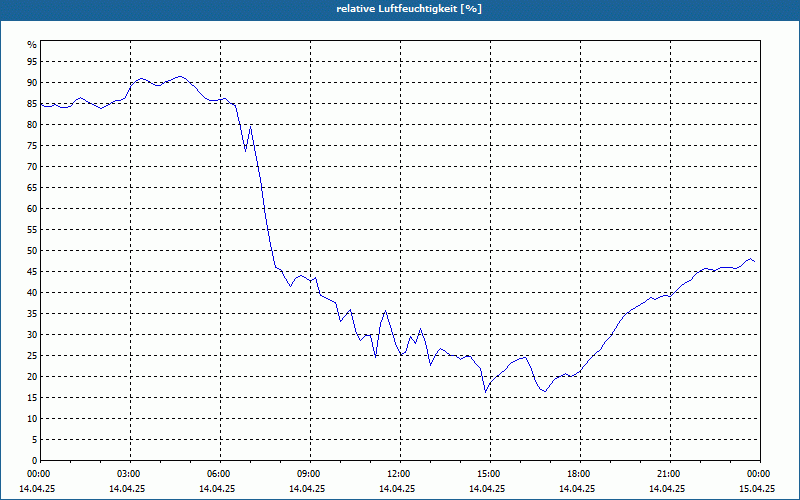Click the '14.04.25' date belonging to 06:00
This screenshot has height=500, width=800.
click(x=217, y=489)
